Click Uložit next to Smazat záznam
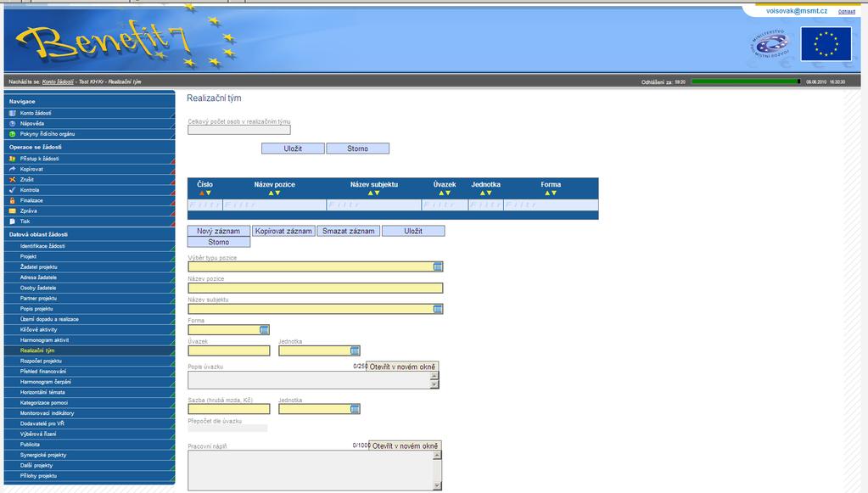868x493 pixels. coord(413,231)
